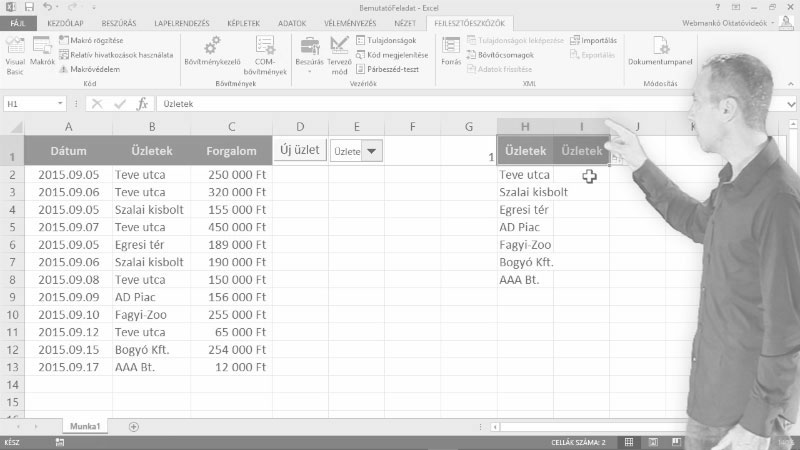Select cell Szalai kisbolt in column H
The height and width of the screenshot is (450, 800).
(x=525, y=192)
